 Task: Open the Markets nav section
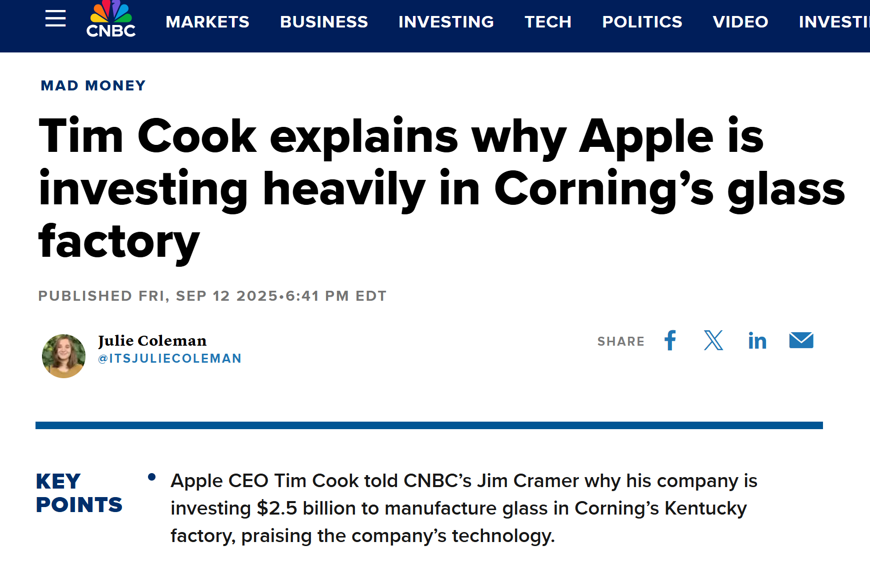tap(207, 22)
